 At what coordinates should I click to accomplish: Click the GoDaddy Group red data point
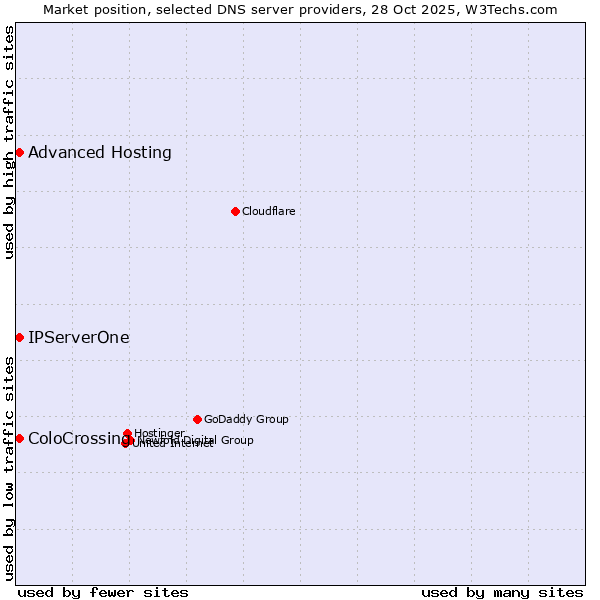pos(197,419)
